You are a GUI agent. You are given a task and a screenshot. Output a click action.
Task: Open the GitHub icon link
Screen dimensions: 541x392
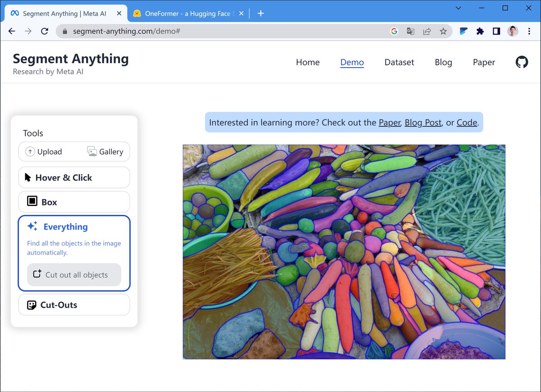(522, 62)
